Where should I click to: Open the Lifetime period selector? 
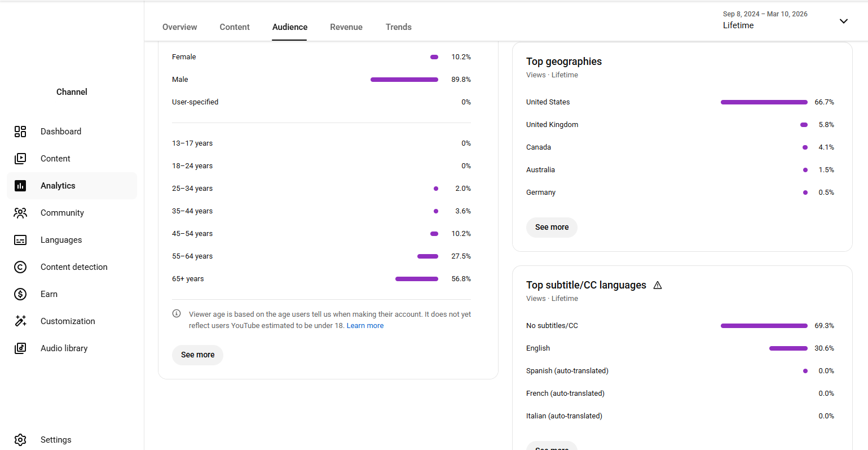tap(738, 25)
